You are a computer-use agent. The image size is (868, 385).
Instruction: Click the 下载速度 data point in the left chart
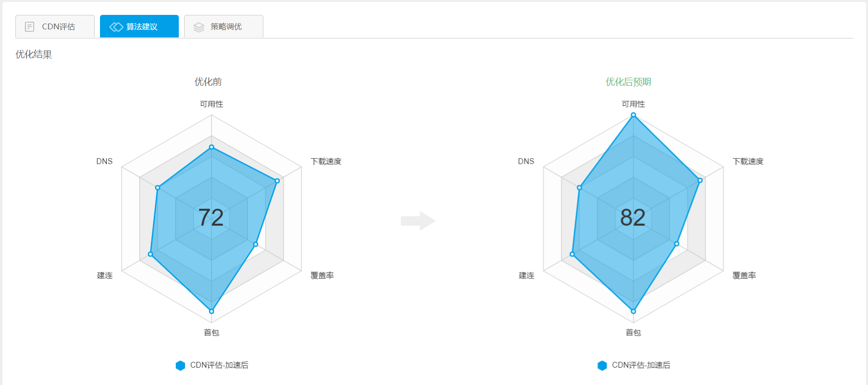coord(277,181)
